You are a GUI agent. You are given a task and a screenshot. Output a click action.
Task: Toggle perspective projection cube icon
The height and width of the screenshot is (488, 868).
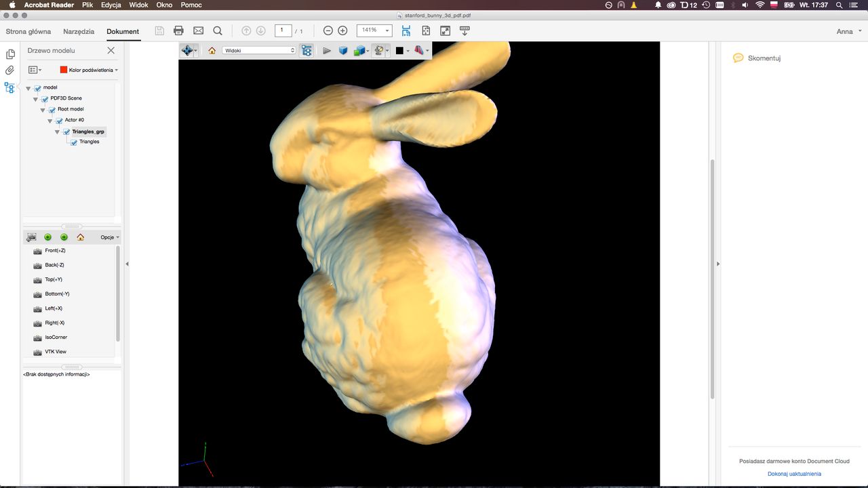click(343, 50)
